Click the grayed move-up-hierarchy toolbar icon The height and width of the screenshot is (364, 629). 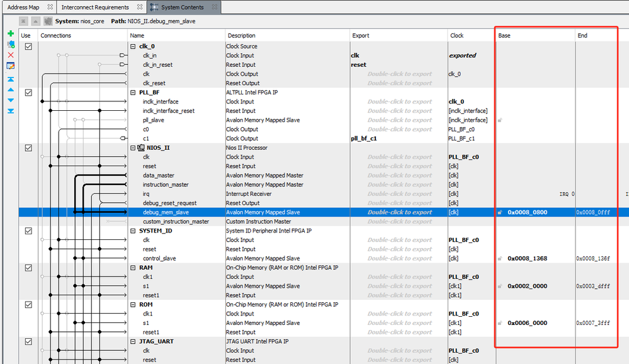click(36, 21)
